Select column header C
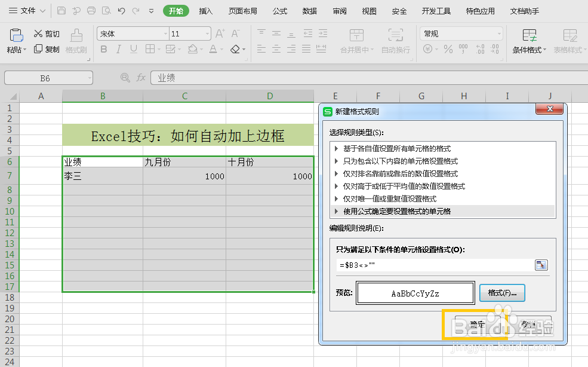Viewport: 588px width, 367px height. click(x=184, y=96)
